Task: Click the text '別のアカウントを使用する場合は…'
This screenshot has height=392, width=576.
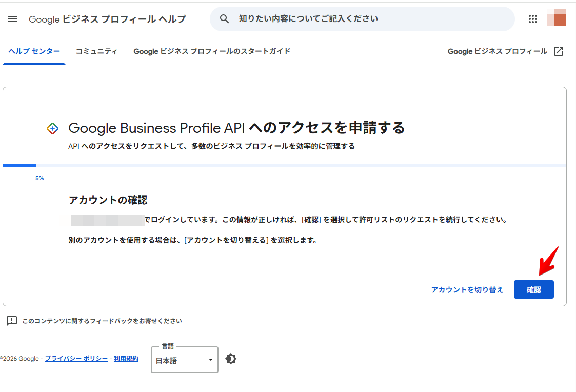Action: coord(193,240)
